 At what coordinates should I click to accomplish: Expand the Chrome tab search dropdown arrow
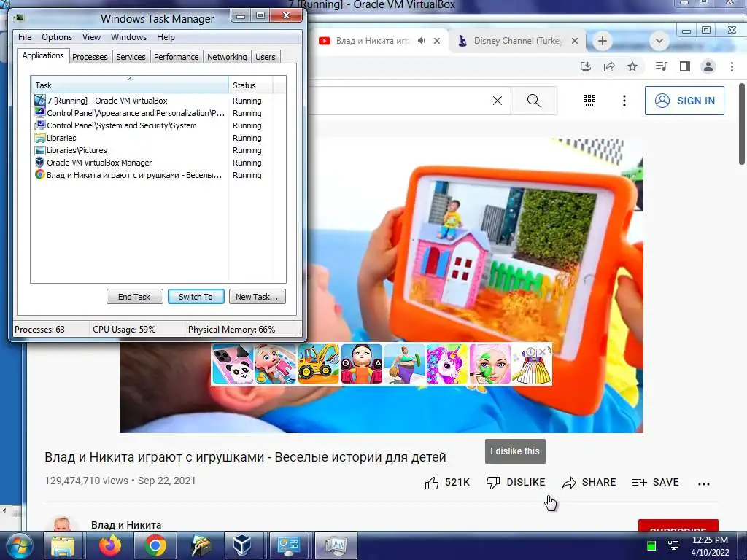tap(659, 41)
